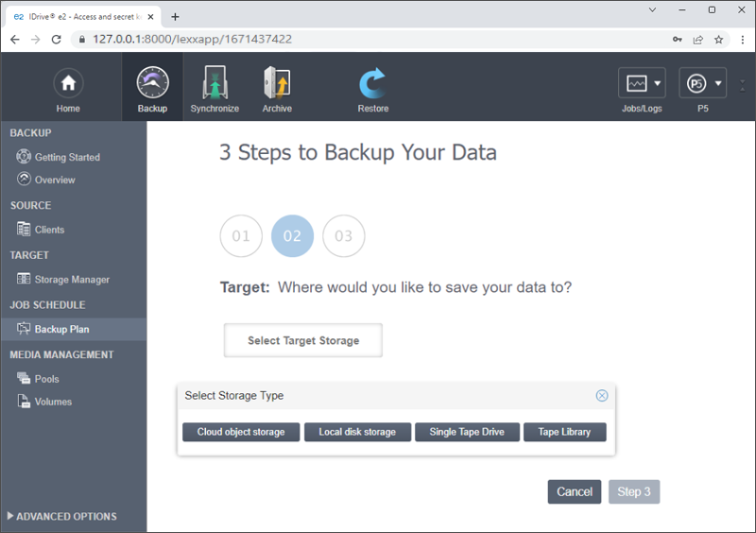Image resolution: width=756 pixels, height=533 pixels.
Task: Go forward in browser history
Action: [36, 40]
